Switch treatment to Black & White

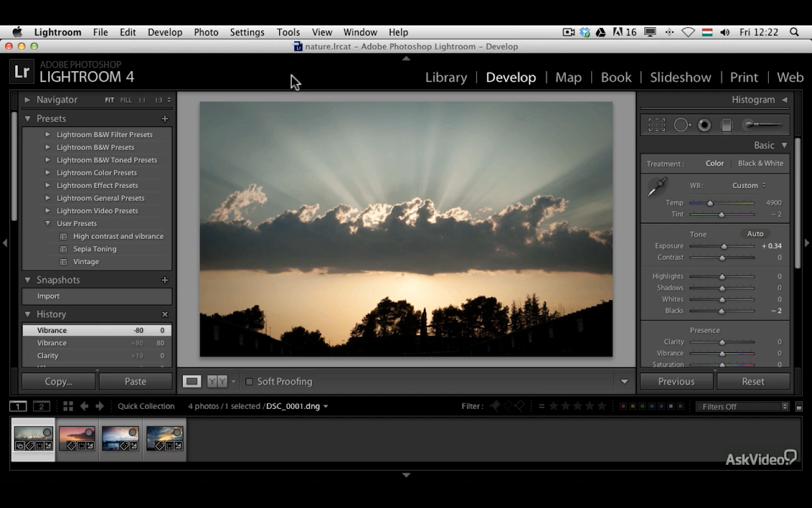pos(760,163)
